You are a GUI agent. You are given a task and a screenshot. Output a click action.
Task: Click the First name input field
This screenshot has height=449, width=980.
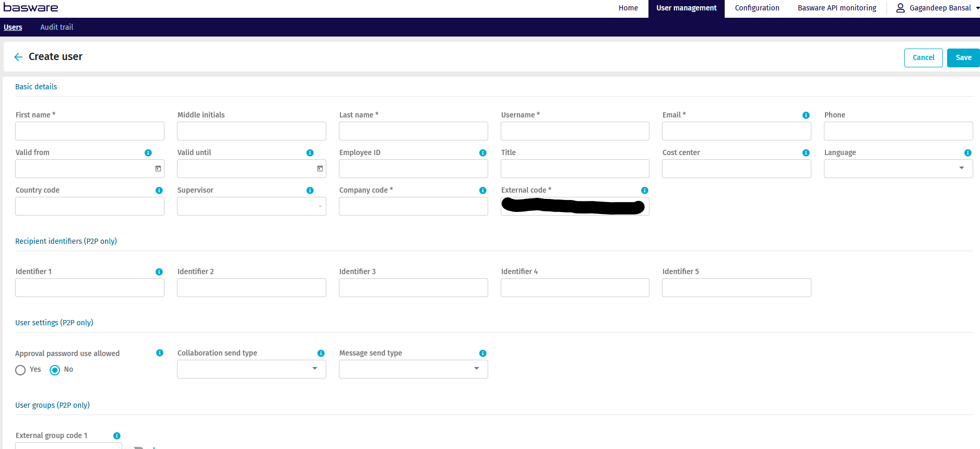point(90,131)
